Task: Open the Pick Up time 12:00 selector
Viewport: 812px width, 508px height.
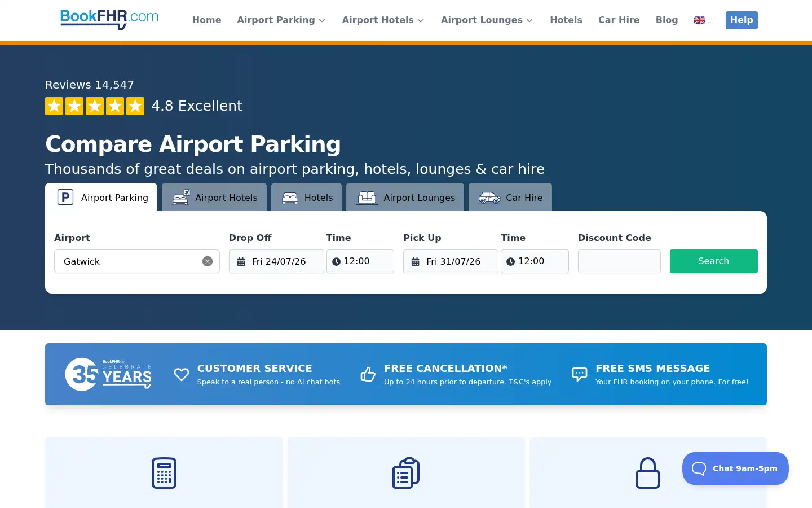Action: tap(535, 261)
